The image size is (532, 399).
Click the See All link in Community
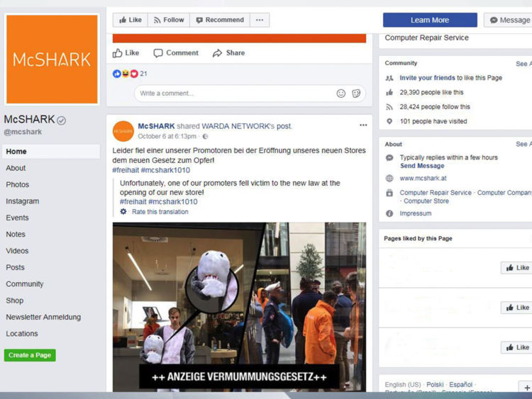[x=523, y=64]
